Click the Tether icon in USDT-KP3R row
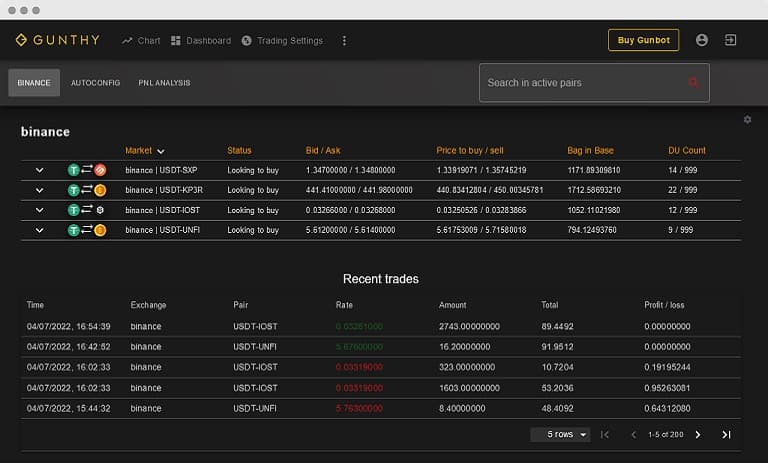The height and width of the screenshot is (463, 768). click(x=73, y=191)
